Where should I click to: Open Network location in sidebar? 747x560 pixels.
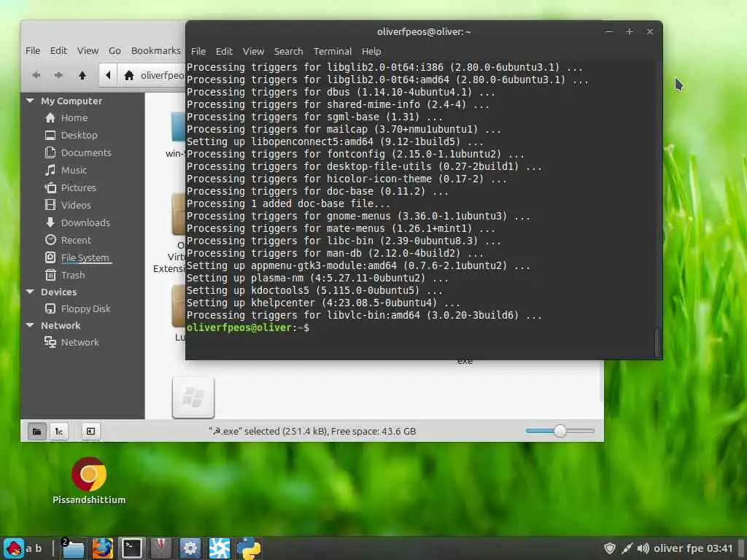point(80,342)
